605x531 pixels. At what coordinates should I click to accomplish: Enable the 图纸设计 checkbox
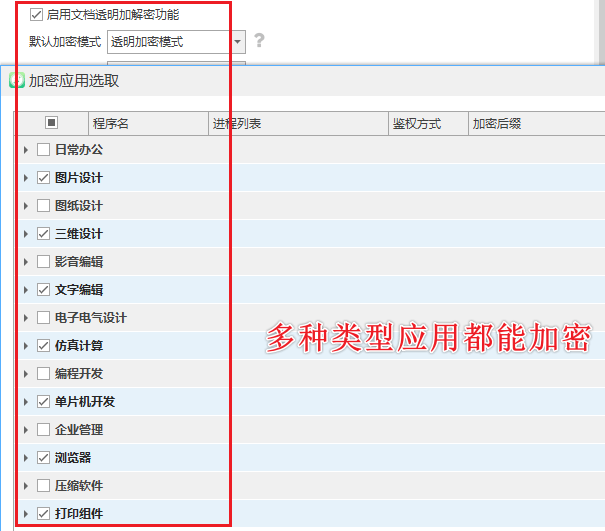(43, 206)
